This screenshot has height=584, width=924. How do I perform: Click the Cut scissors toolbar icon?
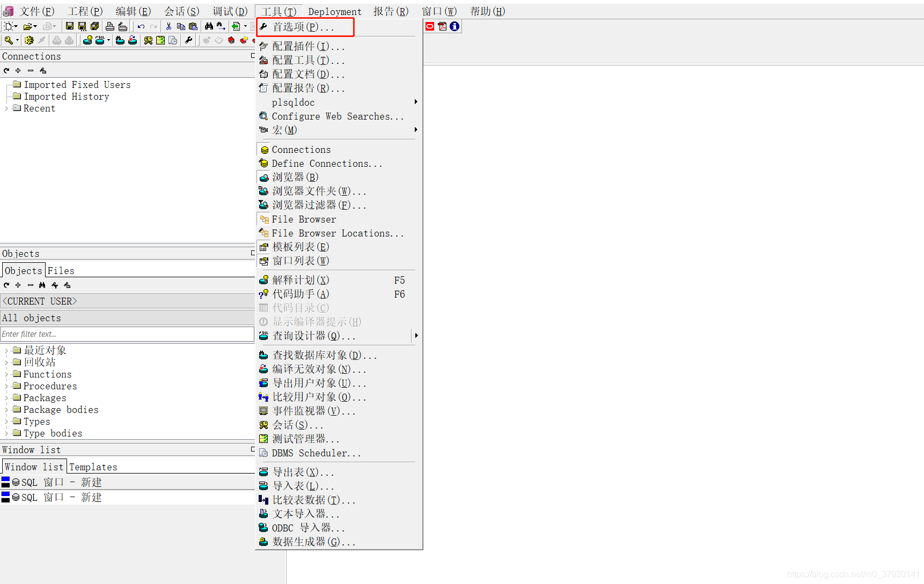click(x=168, y=26)
